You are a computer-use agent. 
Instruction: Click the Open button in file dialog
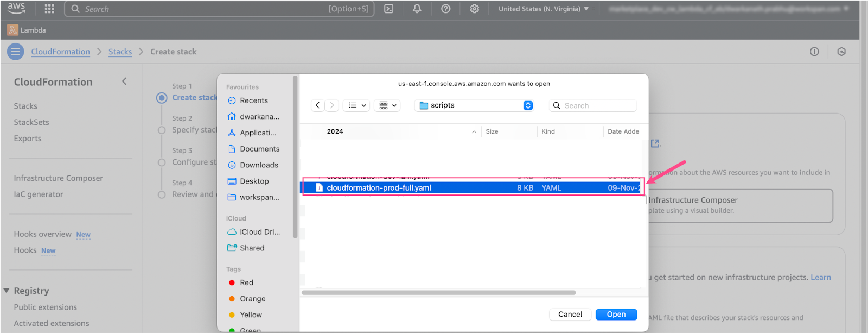pos(616,315)
